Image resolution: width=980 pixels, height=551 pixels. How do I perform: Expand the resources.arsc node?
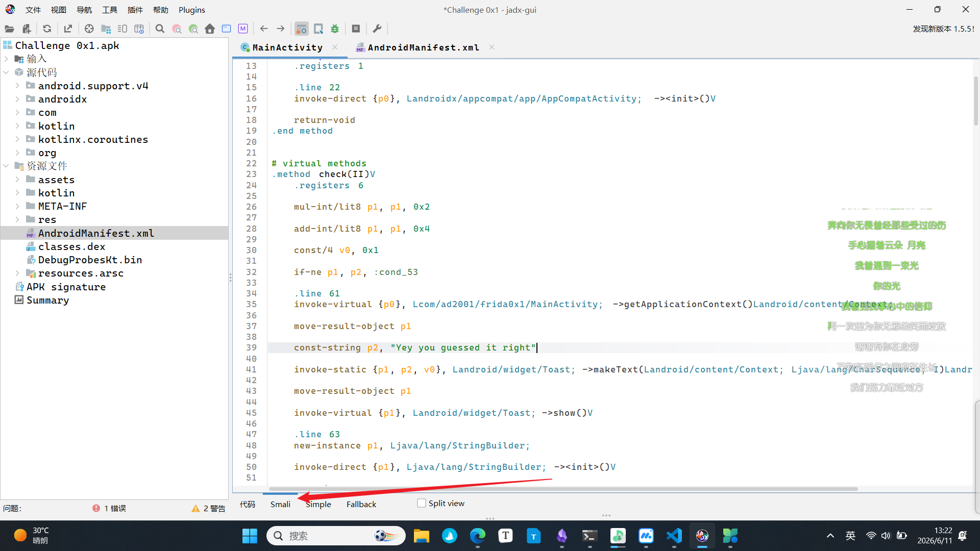click(17, 273)
